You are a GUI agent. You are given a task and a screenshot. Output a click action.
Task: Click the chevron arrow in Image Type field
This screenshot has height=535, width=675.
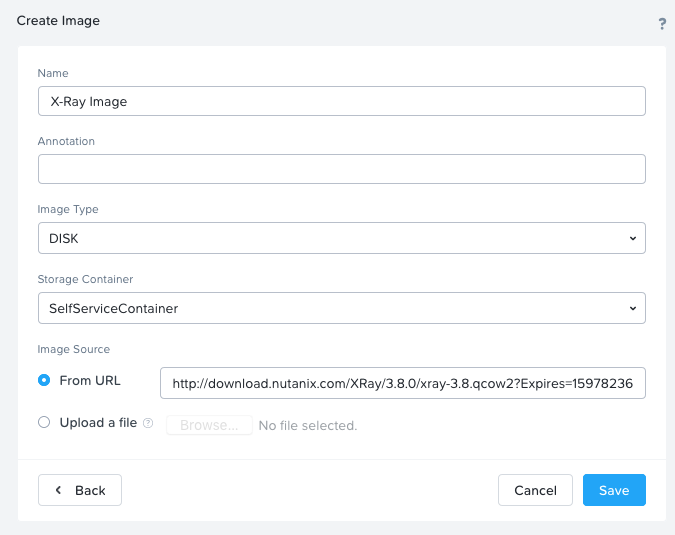[x=632, y=238]
